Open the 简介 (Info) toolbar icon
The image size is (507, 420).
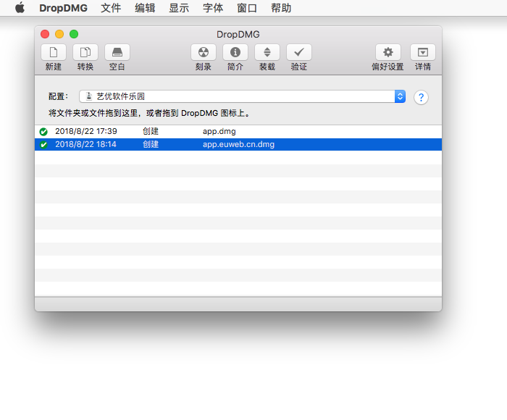(235, 52)
